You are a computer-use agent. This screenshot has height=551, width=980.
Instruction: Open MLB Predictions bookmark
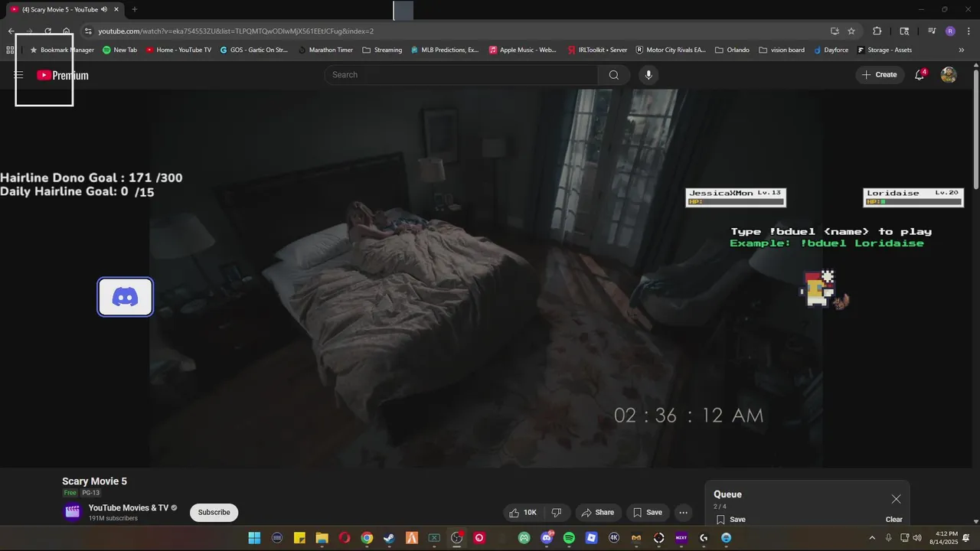pyautogui.click(x=444, y=50)
